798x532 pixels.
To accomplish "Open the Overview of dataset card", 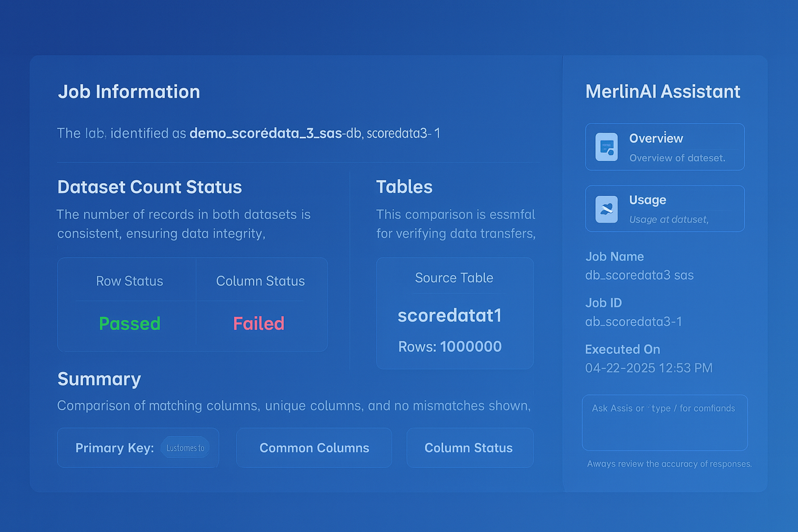I will [x=665, y=147].
